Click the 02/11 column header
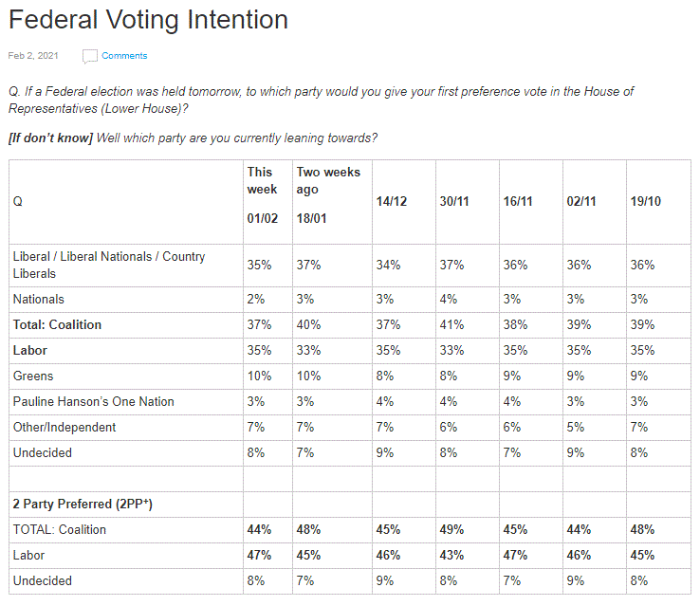Screen dimensions: 700x606 click(580, 202)
